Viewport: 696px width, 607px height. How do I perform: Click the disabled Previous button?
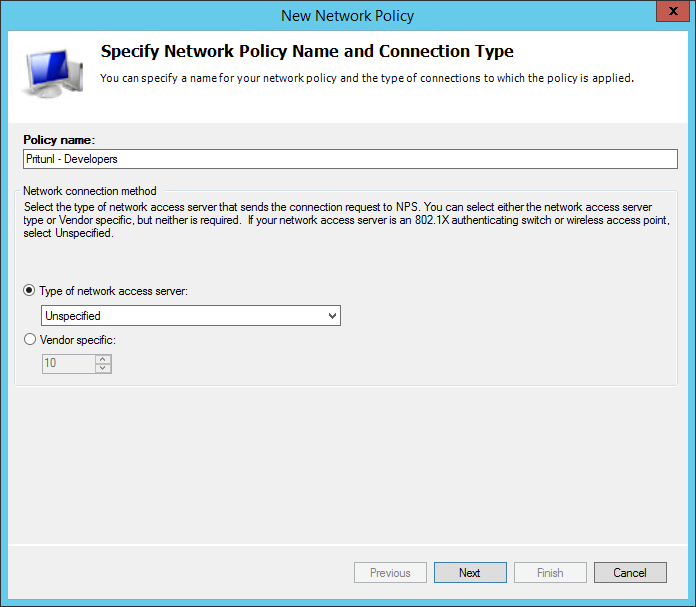point(390,572)
